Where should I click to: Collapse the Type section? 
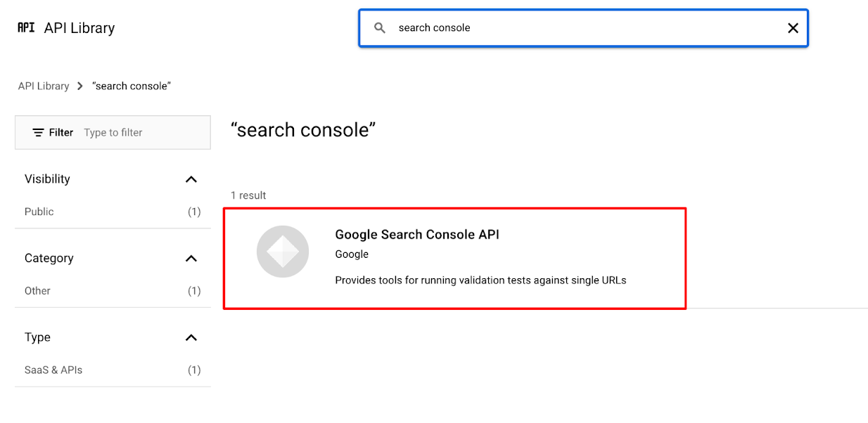pos(191,338)
